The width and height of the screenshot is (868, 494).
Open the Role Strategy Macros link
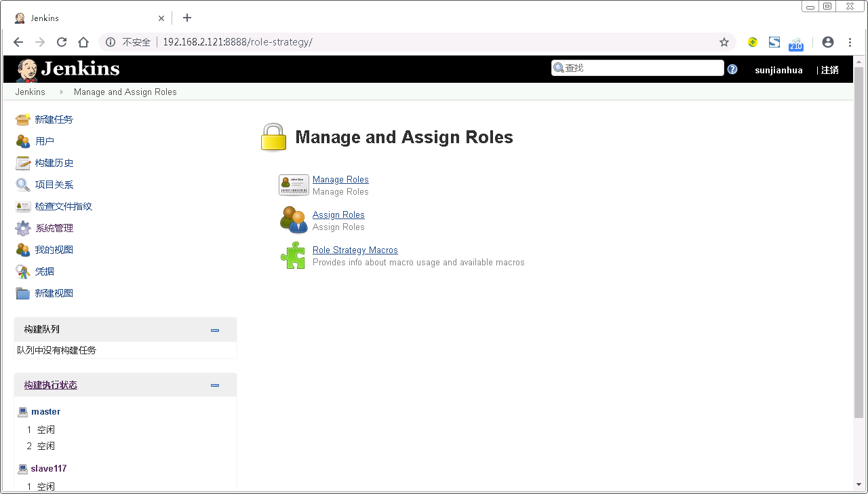pyautogui.click(x=355, y=250)
